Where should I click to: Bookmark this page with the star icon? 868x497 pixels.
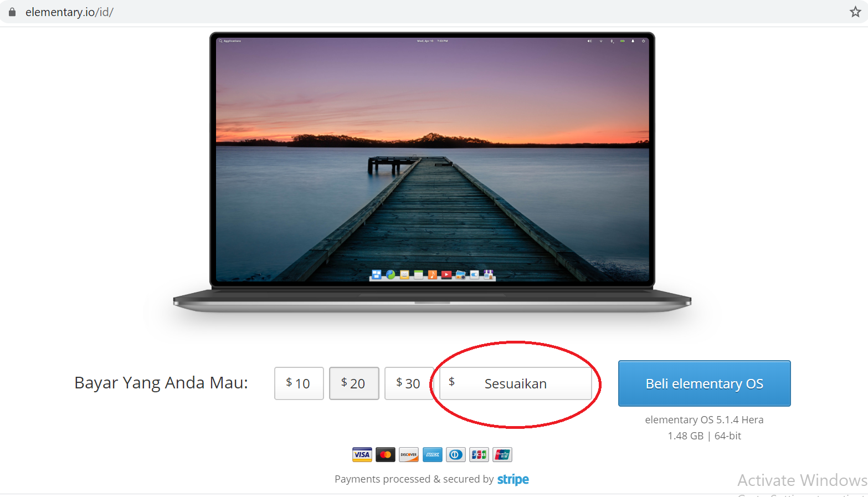click(855, 12)
